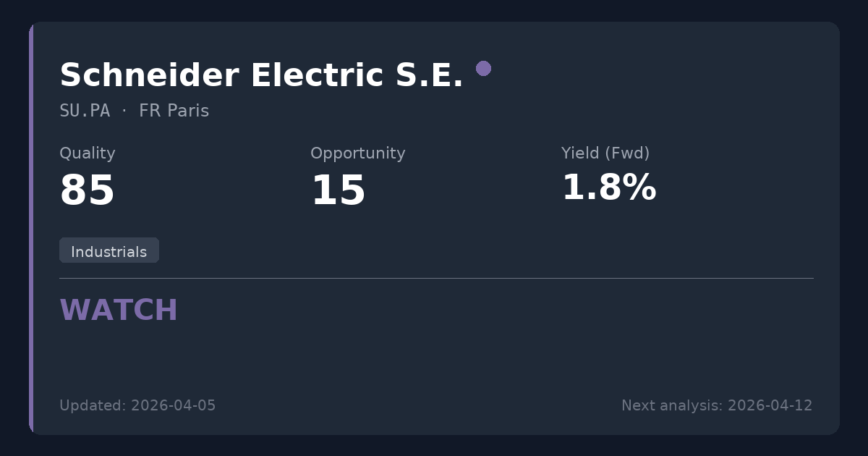Click the Next analysis: 2026-04-12 text

point(717,405)
